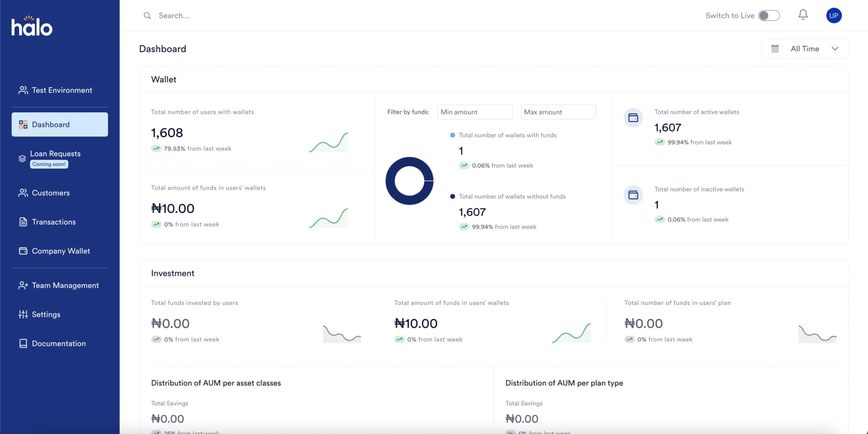
Task: Switch to the Dashboard sidebar item
Action: (50, 124)
